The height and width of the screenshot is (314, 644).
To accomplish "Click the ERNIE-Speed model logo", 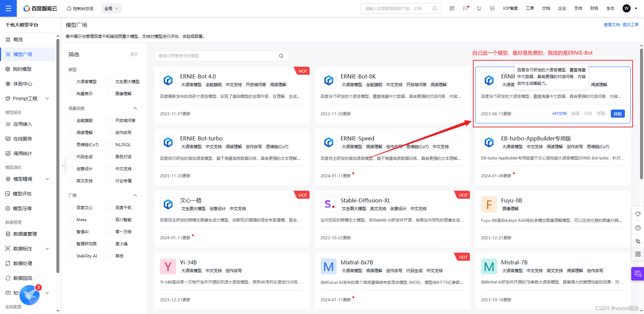I will [x=329, y=142].
